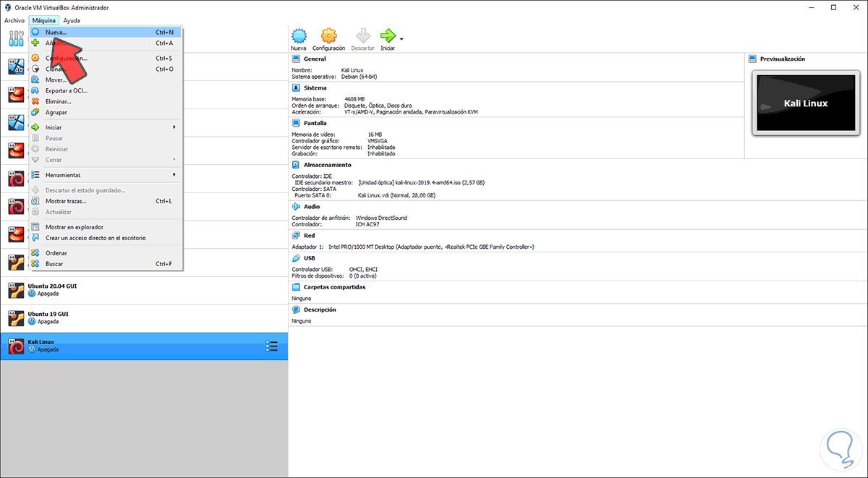Screen dimensions: 868x478
Task: Click greyed Reiniciar menu entry
Action: [106, 149]
